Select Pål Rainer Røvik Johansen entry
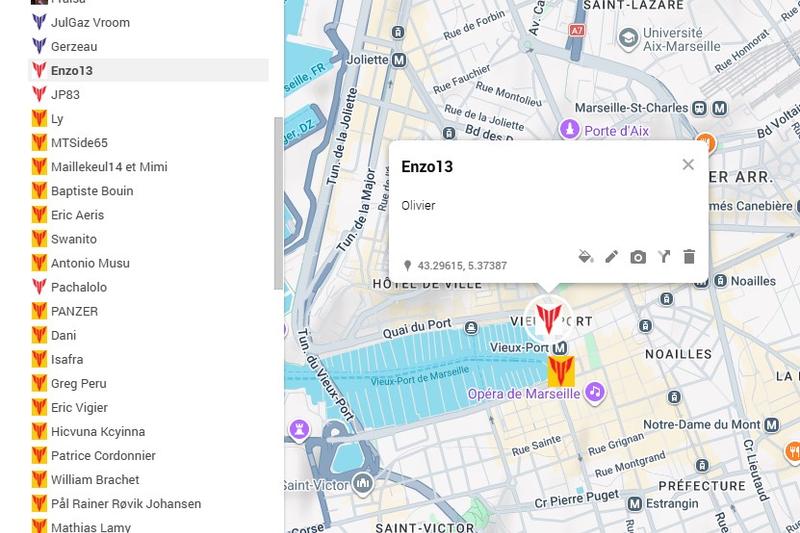 pos(148,503)
